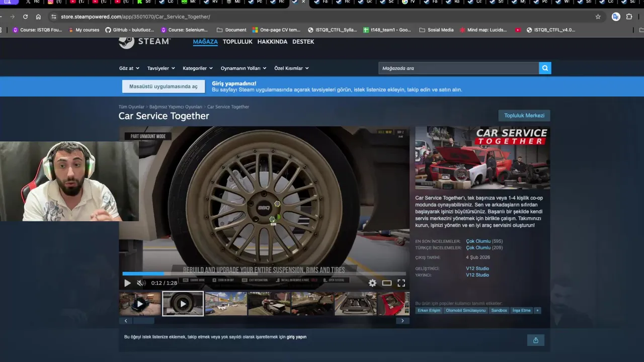Open Course: Selenium bookmark

point(184,30)
